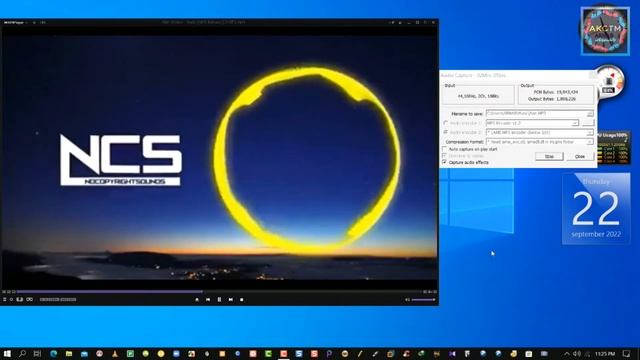Screen dimensions: 640x360
Task: Enable Auto capture on play start
Action: click(444, 149)
